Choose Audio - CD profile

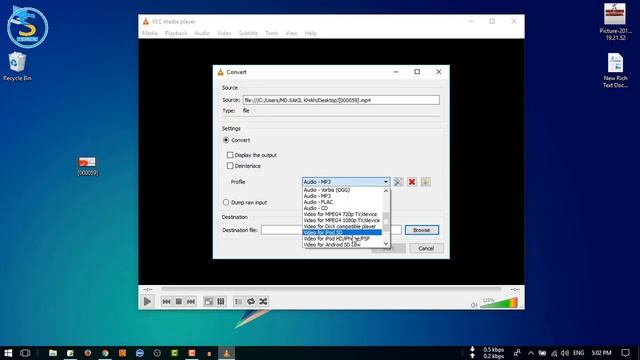(342, 208)
